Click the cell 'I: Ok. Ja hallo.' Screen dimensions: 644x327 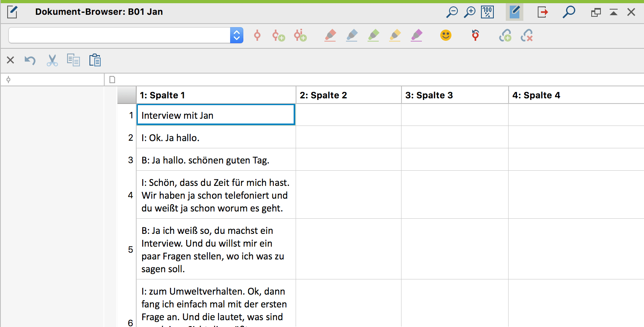(x=216, y=138)
